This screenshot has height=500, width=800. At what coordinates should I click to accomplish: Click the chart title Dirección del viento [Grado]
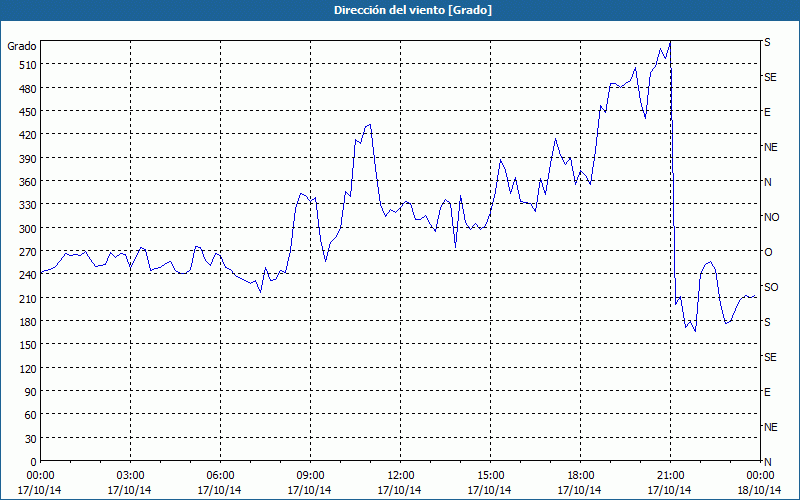coord(413,10)
